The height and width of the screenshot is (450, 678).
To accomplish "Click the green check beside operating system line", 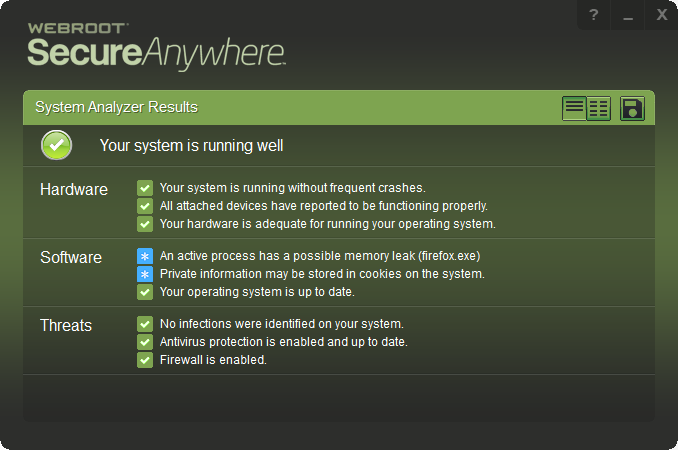I will 145,292.
